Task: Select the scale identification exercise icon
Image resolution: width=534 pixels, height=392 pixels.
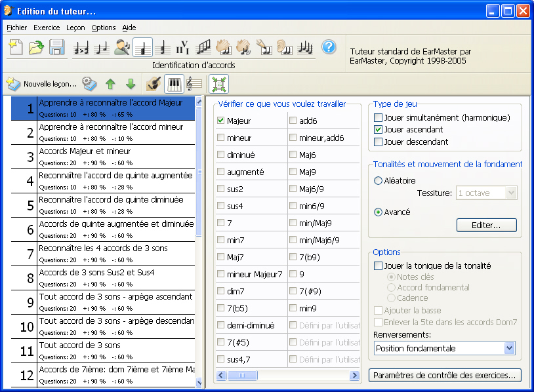Action: coord(203,47)
